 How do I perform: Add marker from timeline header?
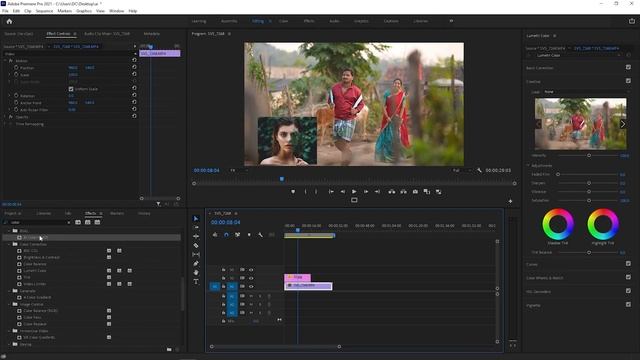[x=249, y=235]
